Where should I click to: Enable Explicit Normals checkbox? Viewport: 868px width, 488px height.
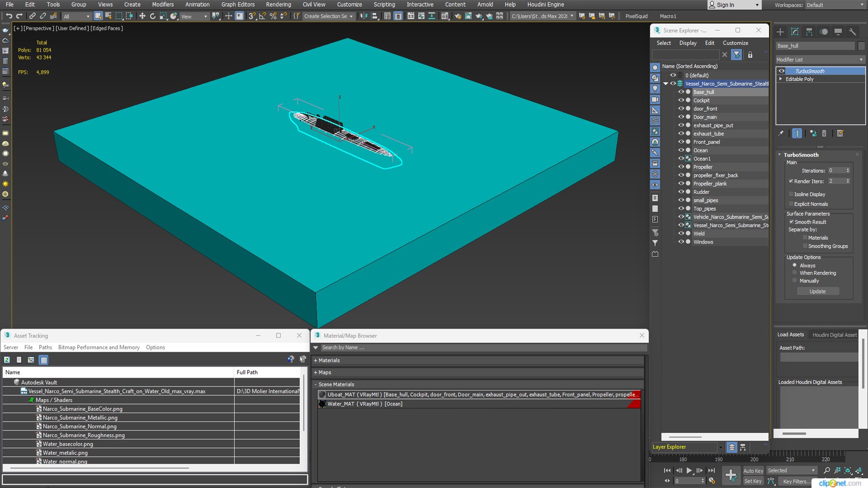[x=791, y=204]
